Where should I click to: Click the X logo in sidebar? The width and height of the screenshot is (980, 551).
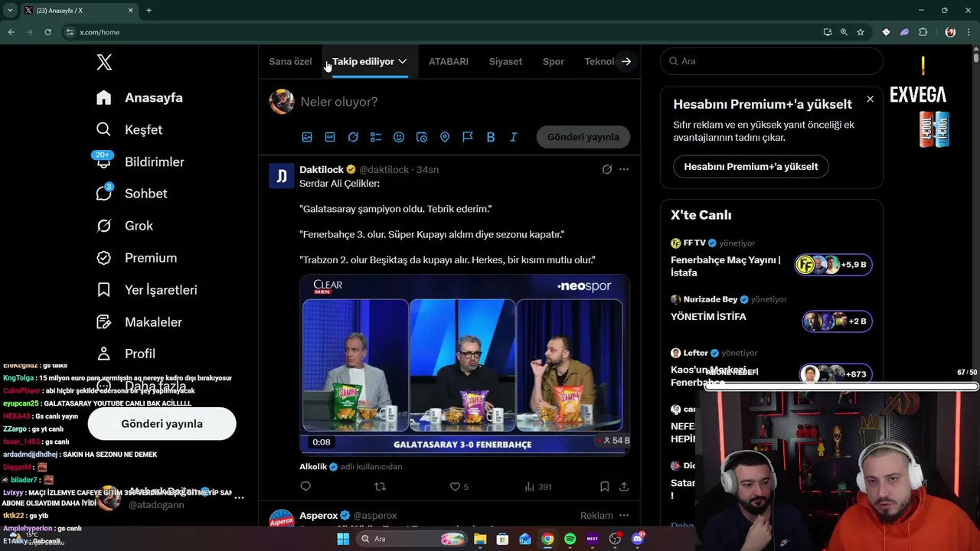click(x=104, y=63)
